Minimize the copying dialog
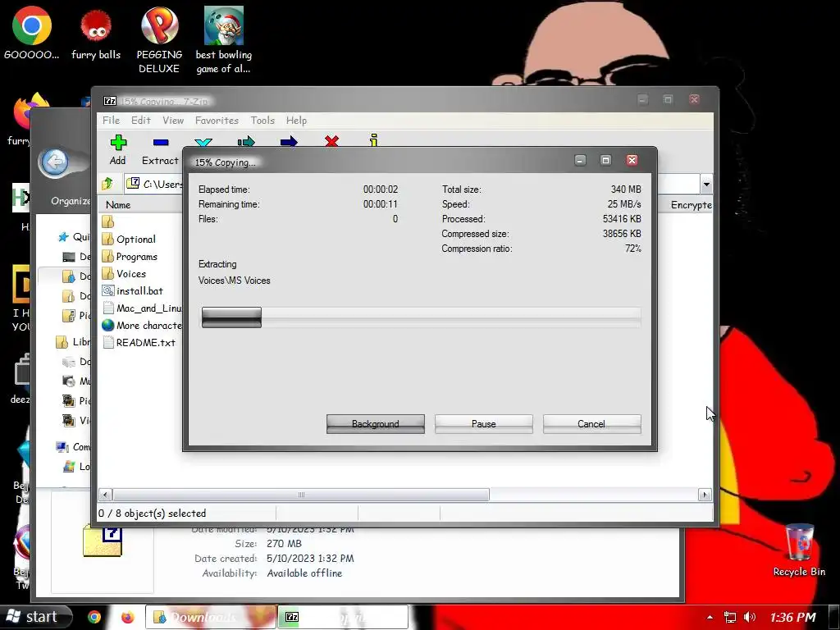This screenshot has width=840, height=630. click(x=580, y=160)
